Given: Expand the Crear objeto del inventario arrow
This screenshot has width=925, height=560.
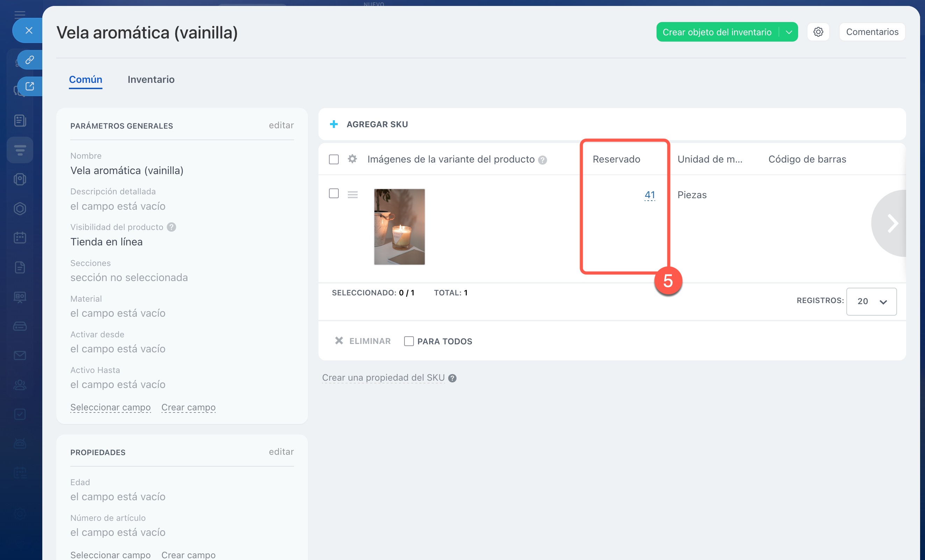Looking at the screenshot, I should [x=789, y=32].
